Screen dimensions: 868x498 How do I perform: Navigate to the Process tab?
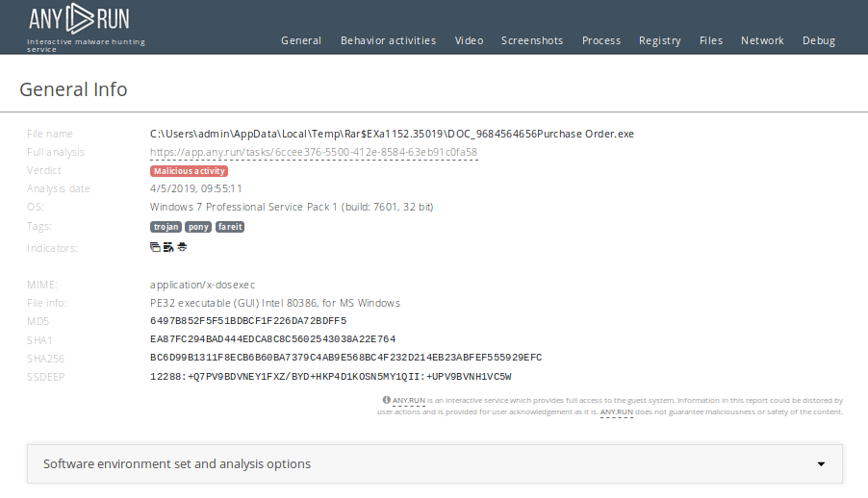click(601, 40)
